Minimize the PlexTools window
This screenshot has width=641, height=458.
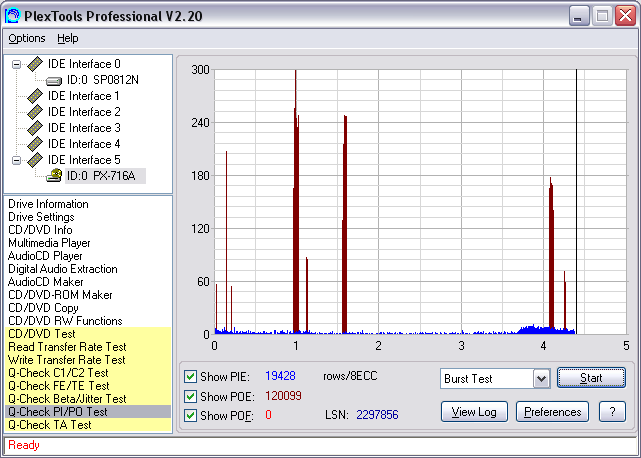click(579, 16)
